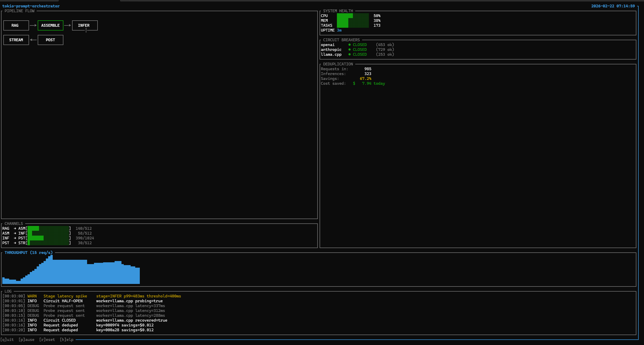Click [q]uit to exit the orchestrator
The image size is (644, 345).
7,339
